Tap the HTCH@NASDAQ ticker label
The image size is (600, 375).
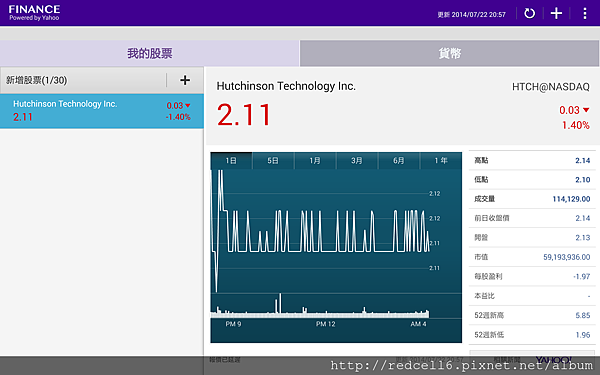click(x=551, y=87)
